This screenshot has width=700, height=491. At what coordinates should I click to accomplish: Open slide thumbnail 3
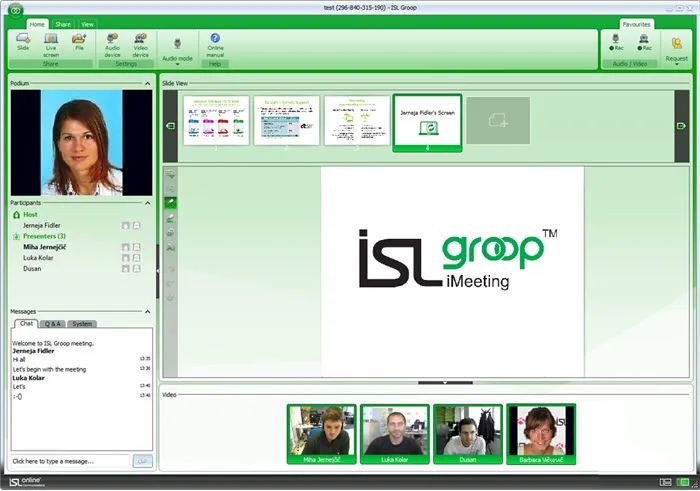coord(357,121)
